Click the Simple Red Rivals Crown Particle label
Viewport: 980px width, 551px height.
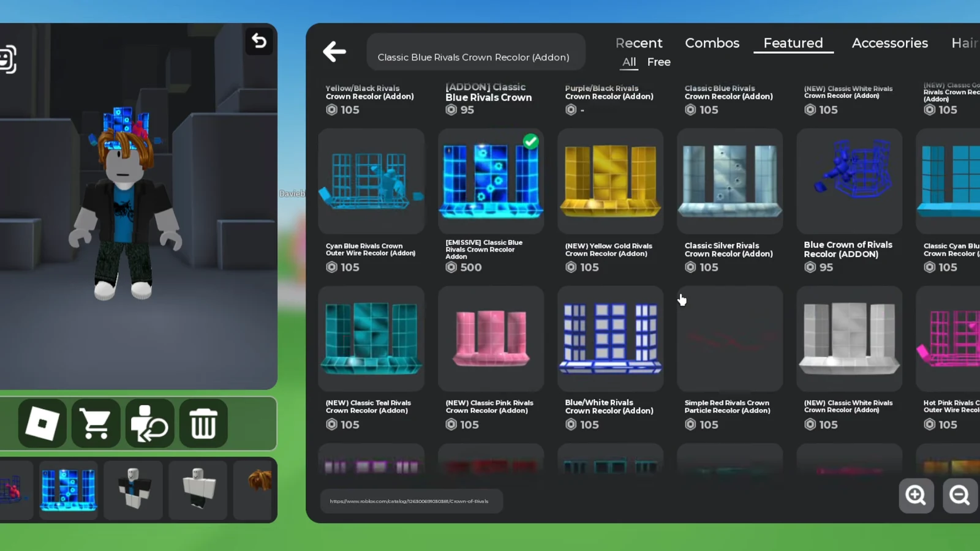pyautogui.click(x=727, y=407)
